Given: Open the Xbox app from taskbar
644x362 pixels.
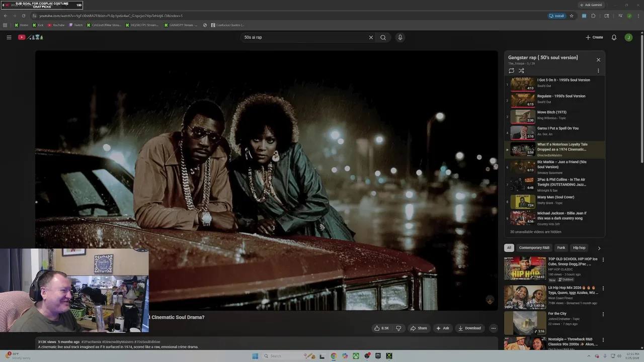Looking at the screenshot, I should click(x=356, y=356).
